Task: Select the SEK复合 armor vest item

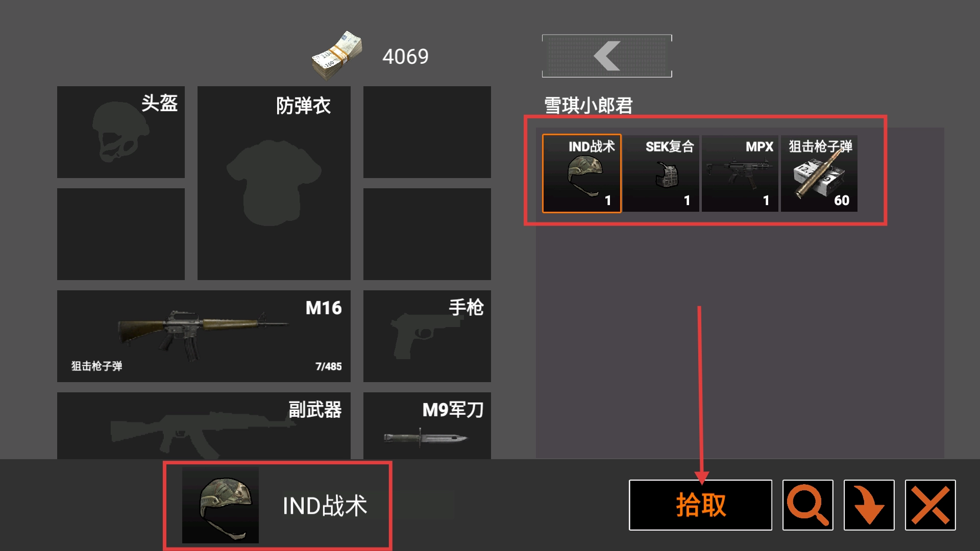Action: pyautogui.click(x=661, y=173)
